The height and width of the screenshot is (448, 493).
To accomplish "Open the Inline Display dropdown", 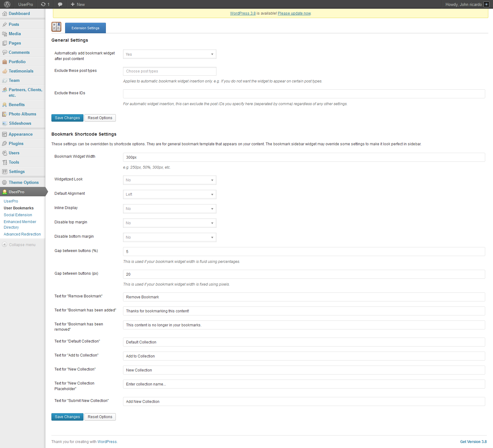I will click(x=170, y=209).
